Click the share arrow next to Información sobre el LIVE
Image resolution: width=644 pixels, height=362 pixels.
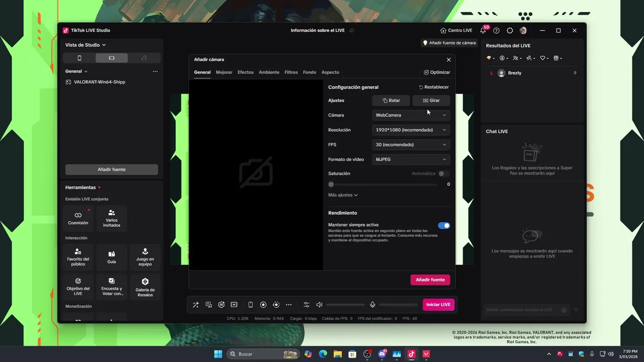click(352, 31)
